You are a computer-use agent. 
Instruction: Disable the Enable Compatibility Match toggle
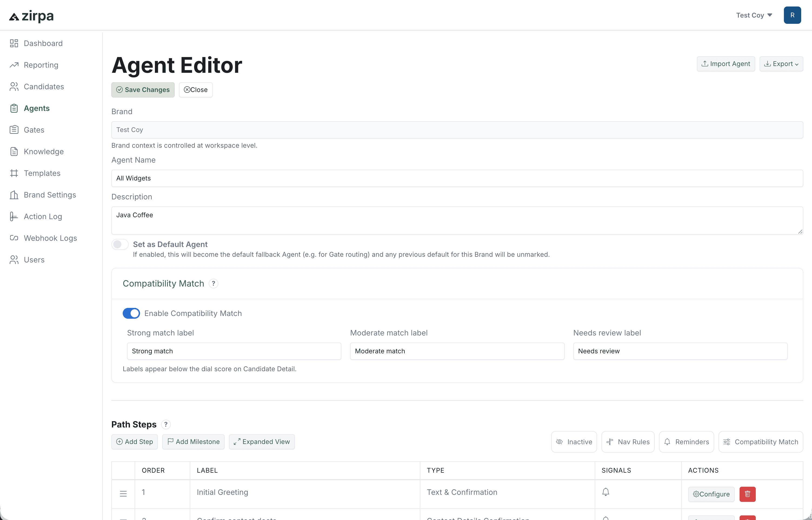(x=131, y=313)
